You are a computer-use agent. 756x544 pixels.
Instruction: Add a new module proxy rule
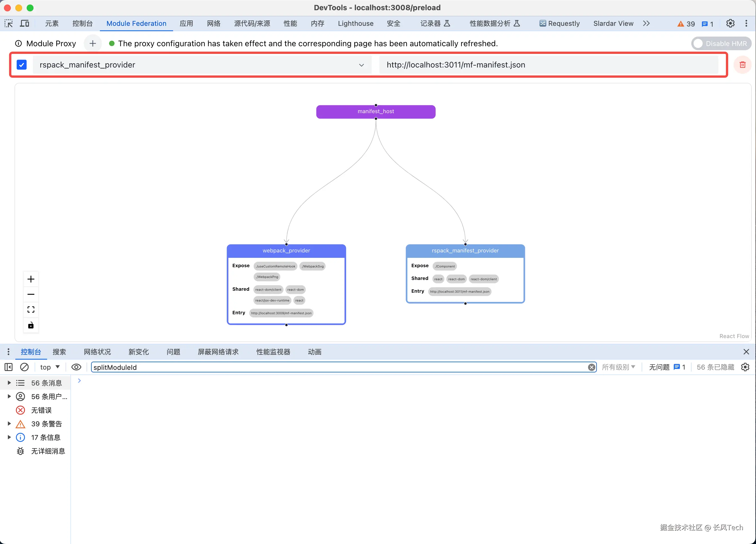[x=93, y=43]
